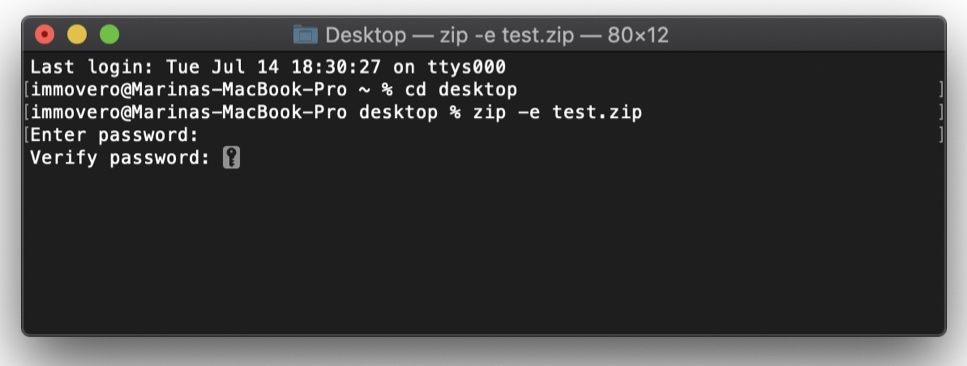Click the 'Last login: Tue Jul 14' line
Viewport: 967px width, 366px height.
point(268,67)
